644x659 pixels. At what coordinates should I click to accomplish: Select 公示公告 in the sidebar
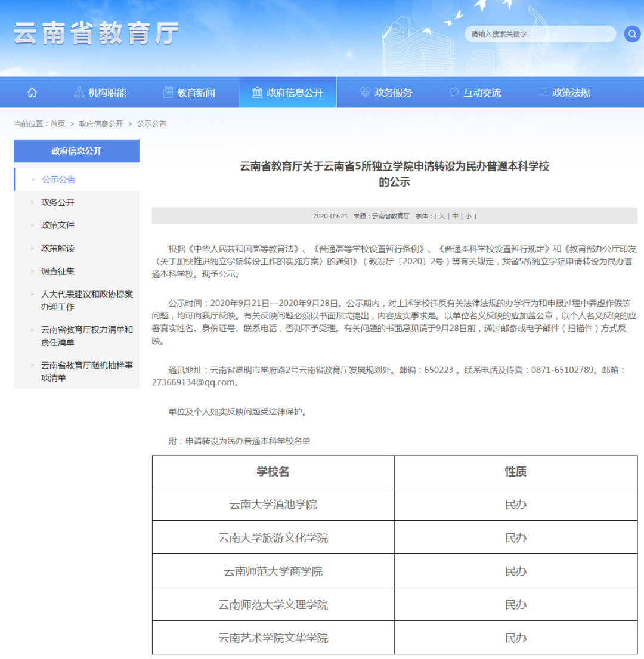[58, 180]
